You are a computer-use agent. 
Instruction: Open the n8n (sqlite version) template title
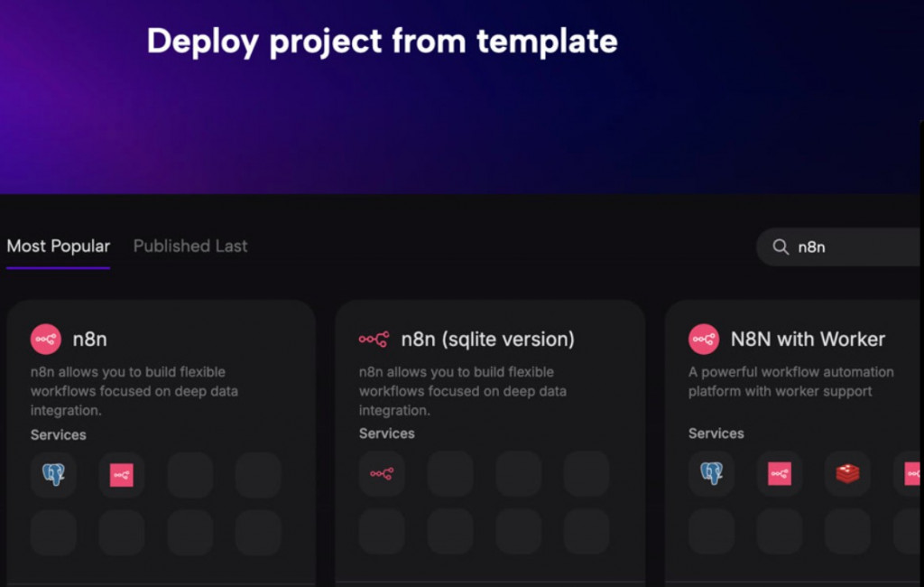pos(488,340)
